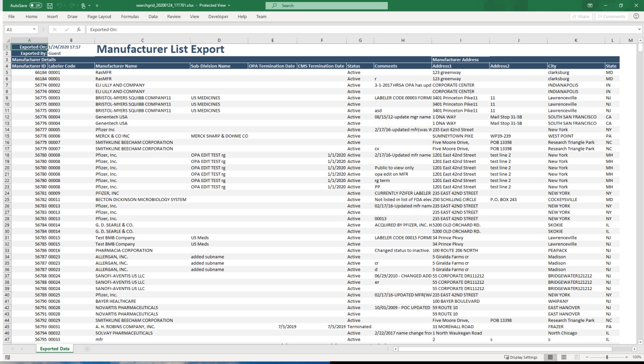Click the smiley feedback icon
Viewport: 644px width, 364px height.
(636, 16)
